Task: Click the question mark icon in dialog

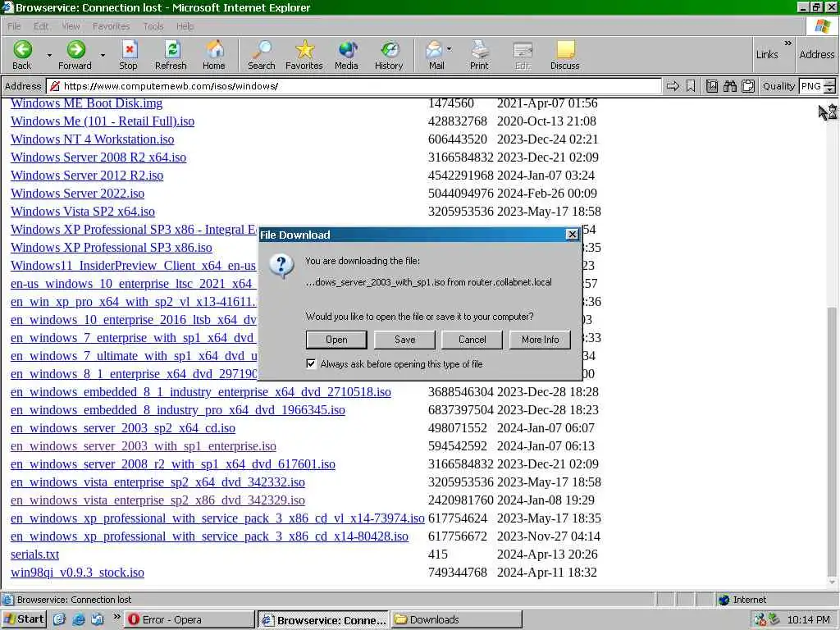Action: click(282, 266)
